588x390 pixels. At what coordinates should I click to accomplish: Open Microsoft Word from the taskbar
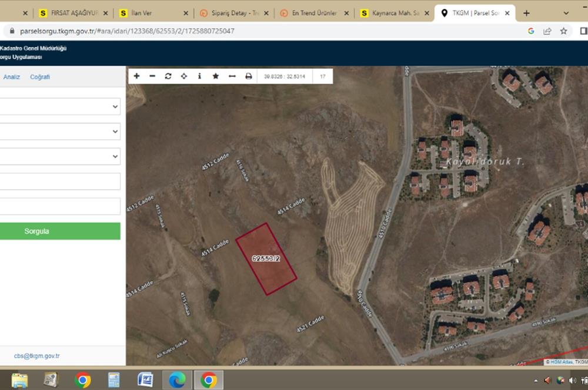(x=145, y=379)
